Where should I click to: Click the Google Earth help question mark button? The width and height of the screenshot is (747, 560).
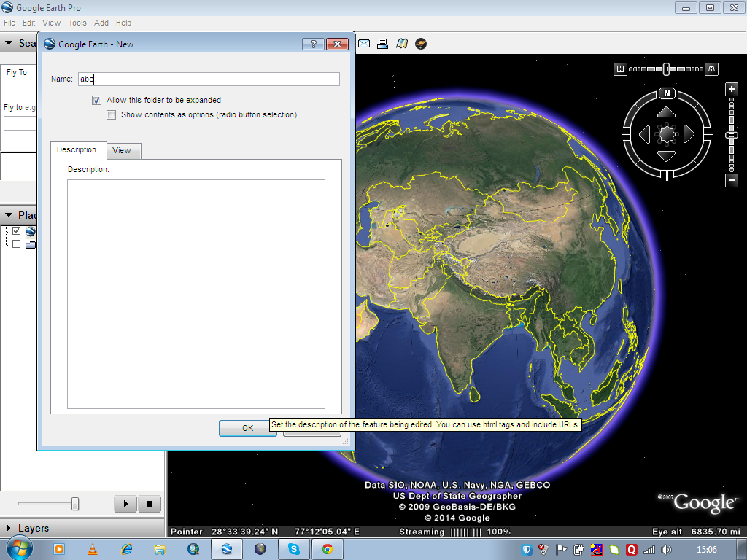click(313, 44)
